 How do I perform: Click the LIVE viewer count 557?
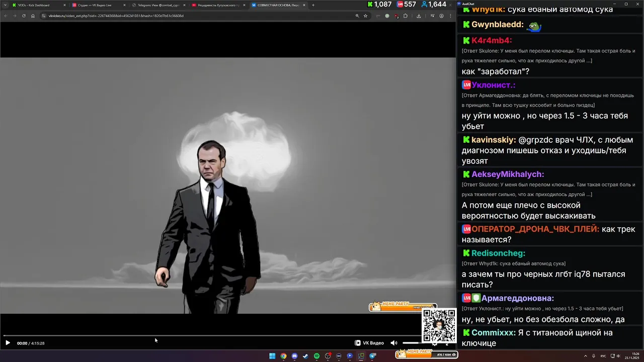(x=407, y=5)
